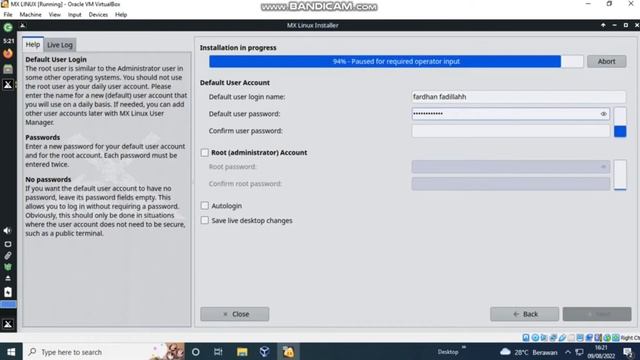The image size is (640, 360).
Task: Enable Root (administrator) Account checkbox
Action: pos(204,153)
